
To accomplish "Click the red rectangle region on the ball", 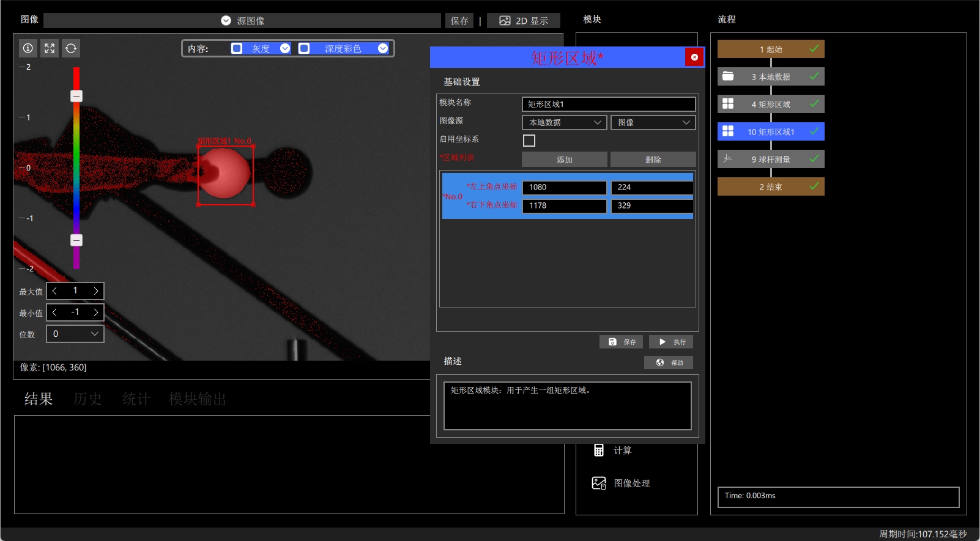I will point(226,175).
